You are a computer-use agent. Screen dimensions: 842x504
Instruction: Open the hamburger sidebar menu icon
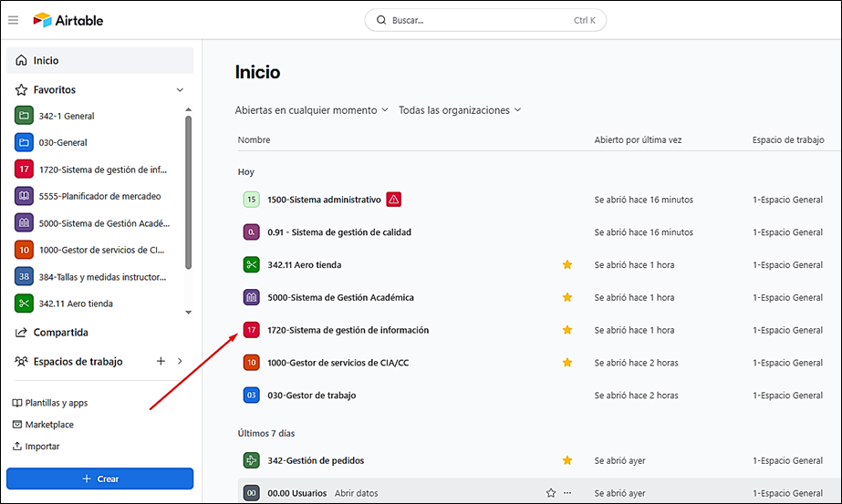[14, 20]
